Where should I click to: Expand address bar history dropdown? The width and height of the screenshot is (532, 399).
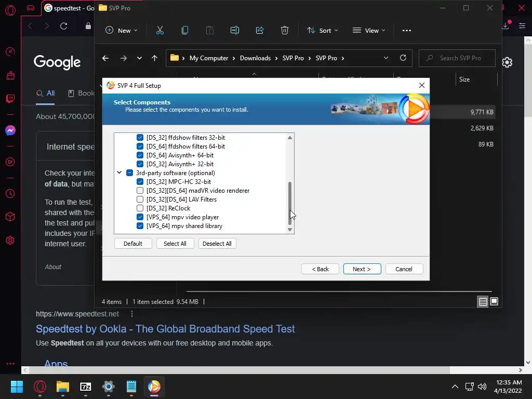tap(386, 58)
